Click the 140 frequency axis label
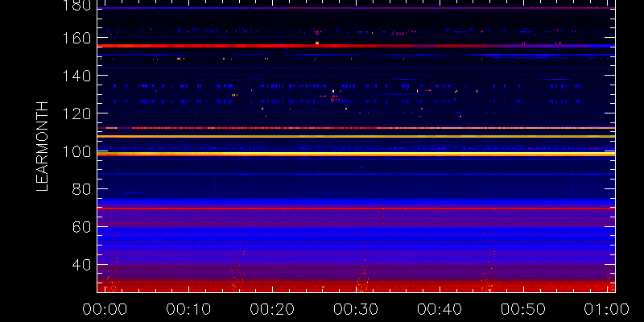Image resolution: width=644 pixels, height=322 pixels. coord(78,76)
